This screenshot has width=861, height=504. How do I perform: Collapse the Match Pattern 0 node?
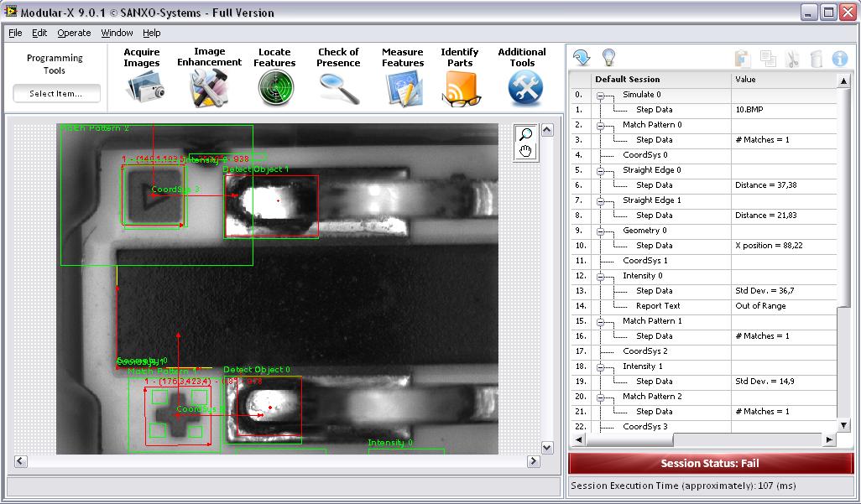[x=601, y=126]
